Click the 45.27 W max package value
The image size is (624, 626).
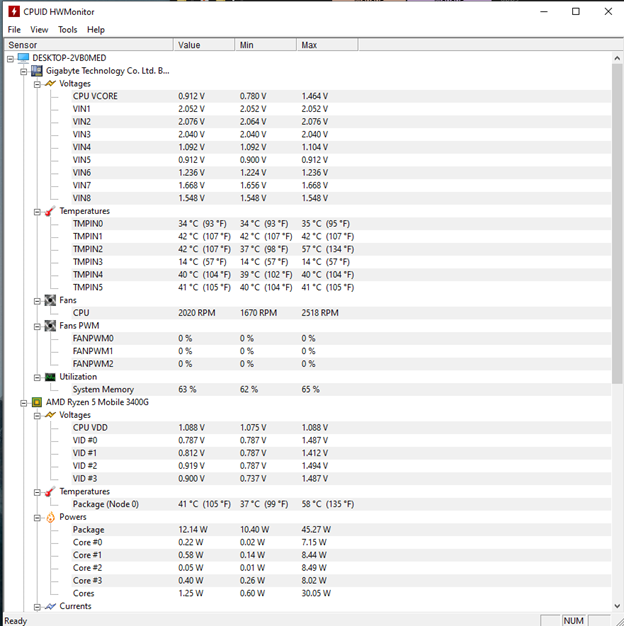pyautogui.click(x=316, y=530)
